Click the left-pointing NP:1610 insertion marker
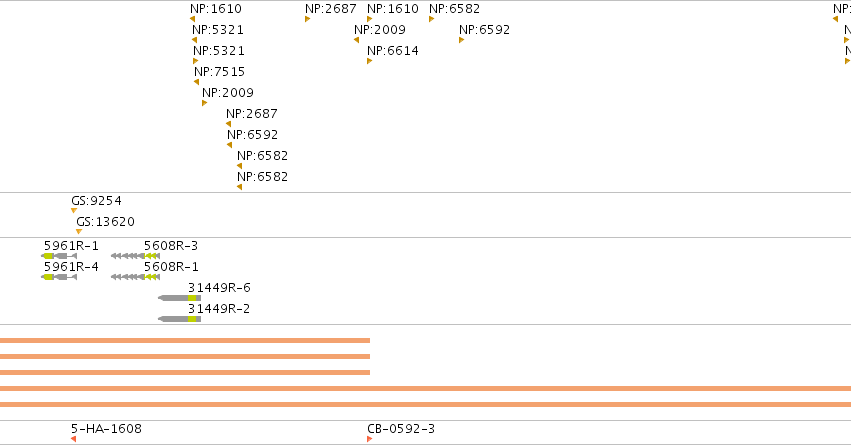 click(x=192, y=19)
